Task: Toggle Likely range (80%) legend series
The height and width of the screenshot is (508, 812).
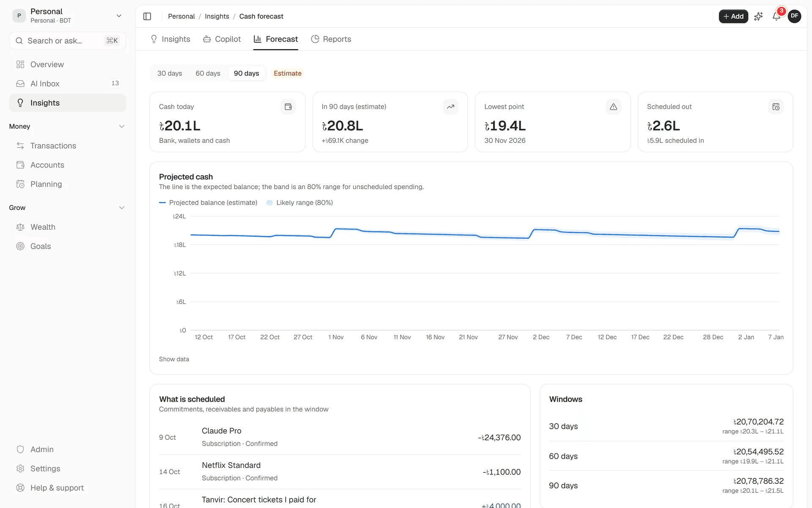Action: [299, 203]
